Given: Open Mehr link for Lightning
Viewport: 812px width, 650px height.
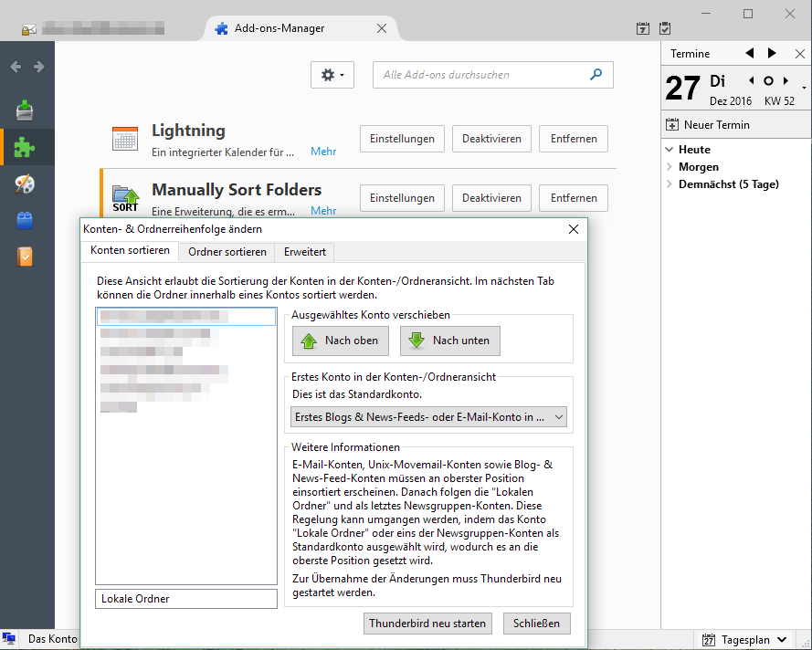Looking at the screenshot, I should pyautogui.click(x=323, y=152).
